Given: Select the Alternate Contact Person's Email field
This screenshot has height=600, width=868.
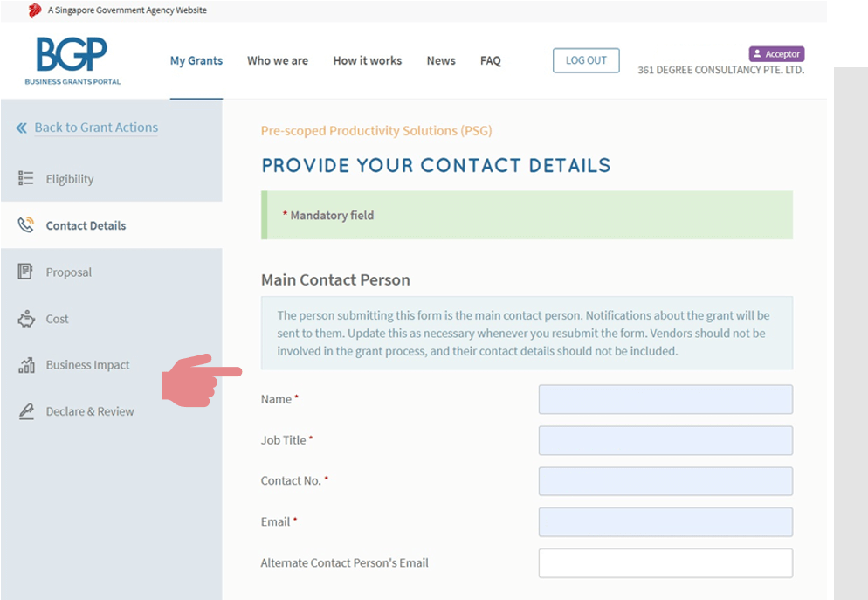Looking at the screenshot, I should (x=665, y=563).
